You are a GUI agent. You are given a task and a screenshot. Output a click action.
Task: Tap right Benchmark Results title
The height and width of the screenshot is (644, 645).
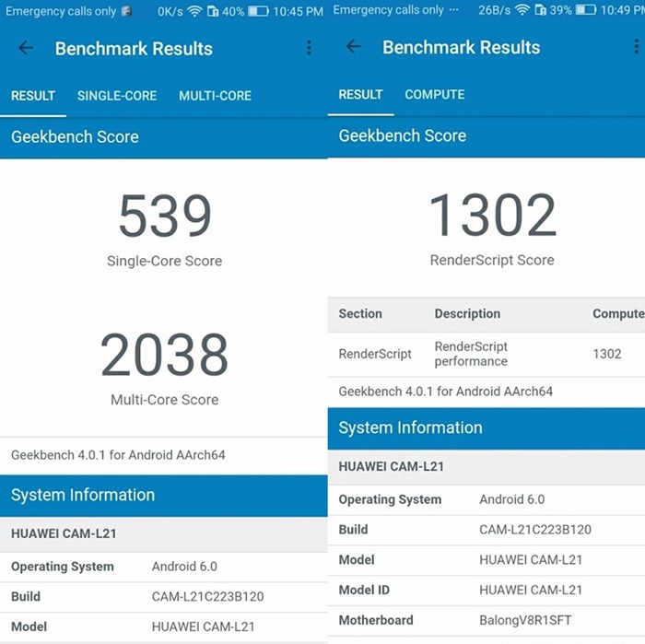point(461,47)
